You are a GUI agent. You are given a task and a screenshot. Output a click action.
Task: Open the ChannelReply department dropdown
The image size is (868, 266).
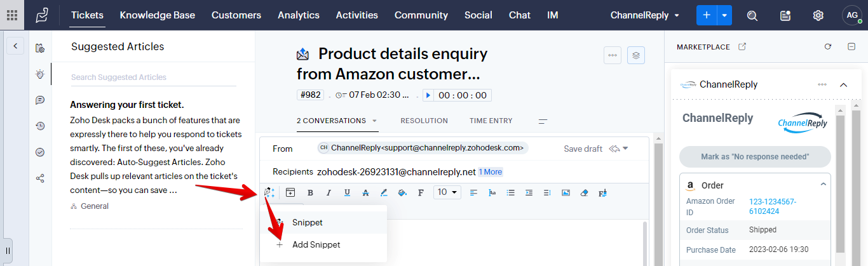(645, 15)
